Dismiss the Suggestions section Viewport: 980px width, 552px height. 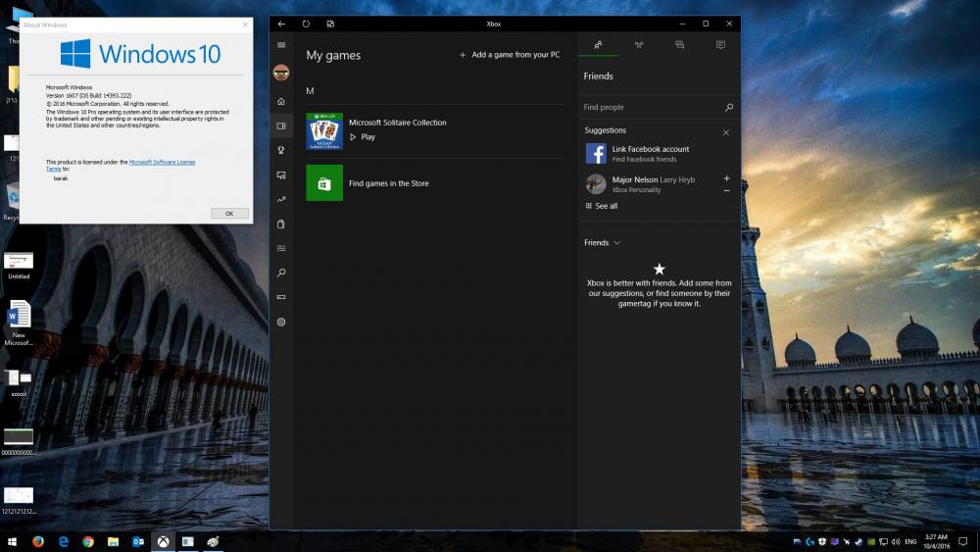point(725,132)
